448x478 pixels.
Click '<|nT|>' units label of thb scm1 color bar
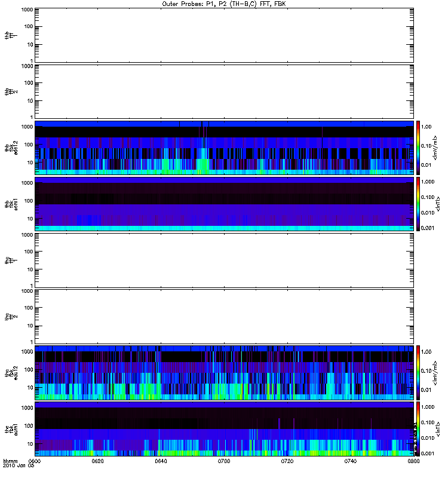coord(438,204)
